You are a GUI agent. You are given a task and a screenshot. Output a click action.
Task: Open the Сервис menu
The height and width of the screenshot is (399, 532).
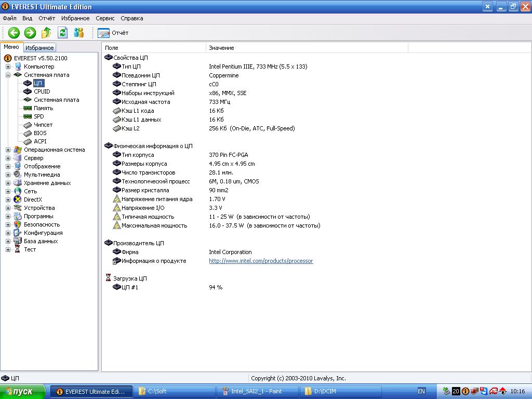[105, 18]
